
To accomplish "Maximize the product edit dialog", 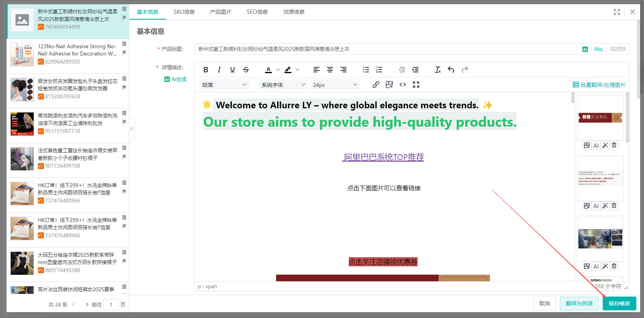I will coord(617,12).
